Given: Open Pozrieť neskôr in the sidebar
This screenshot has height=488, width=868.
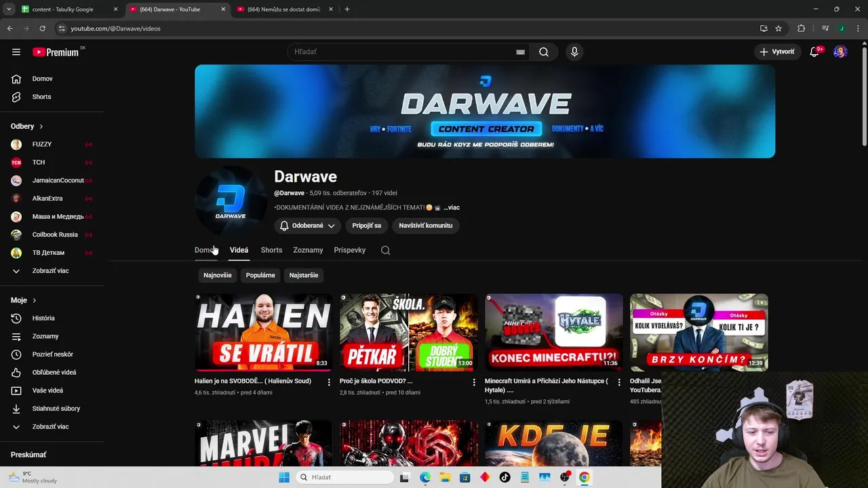Looking at the screenshot, I should tap(53, 354).
